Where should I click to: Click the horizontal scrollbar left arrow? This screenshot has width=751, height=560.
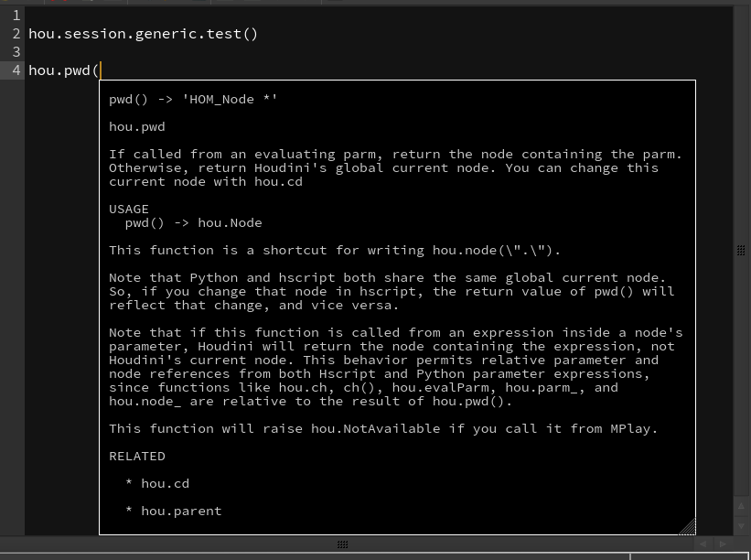(703, 544)
